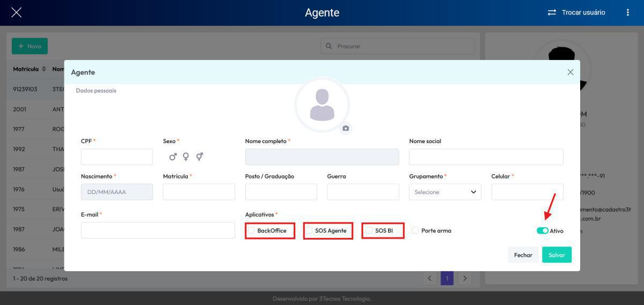644x305 pixels.
Task: Select the combined gender symbol
Action: 199,157
